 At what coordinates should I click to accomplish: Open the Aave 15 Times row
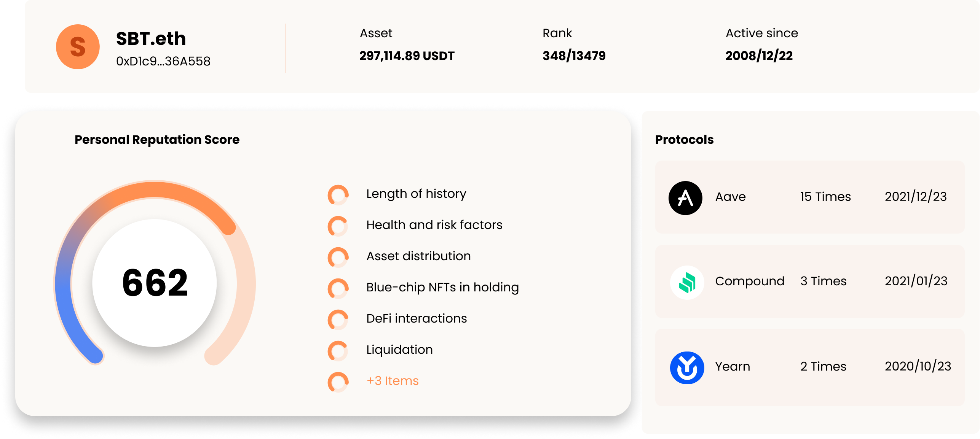click(809, 197)
